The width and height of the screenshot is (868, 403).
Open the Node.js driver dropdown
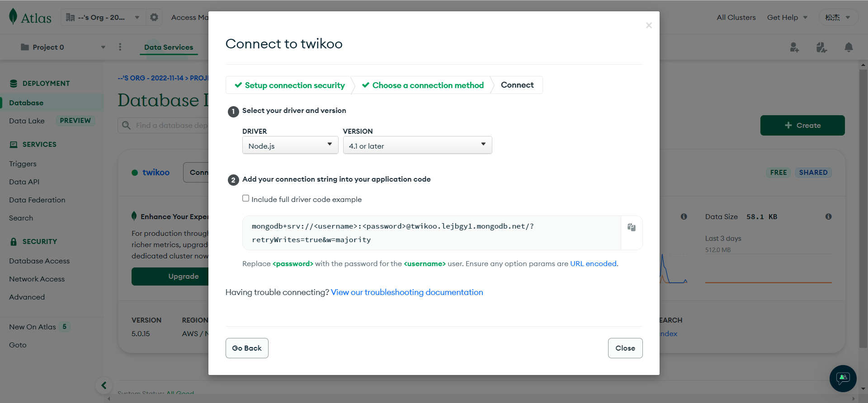[290, 145]
